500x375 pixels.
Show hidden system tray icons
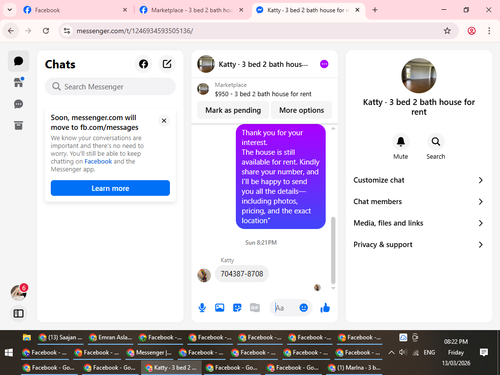(392, 352)
